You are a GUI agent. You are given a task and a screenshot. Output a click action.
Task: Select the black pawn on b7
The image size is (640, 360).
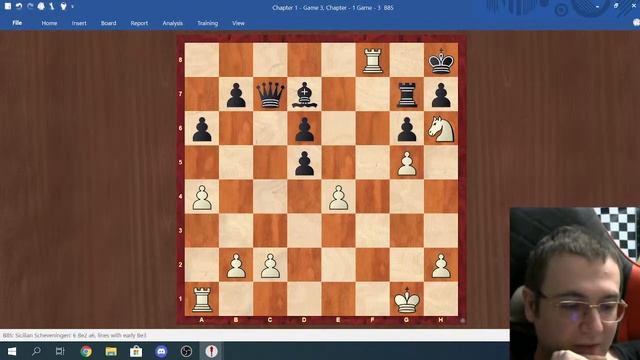pyautogui.click(x=236, y=94)
